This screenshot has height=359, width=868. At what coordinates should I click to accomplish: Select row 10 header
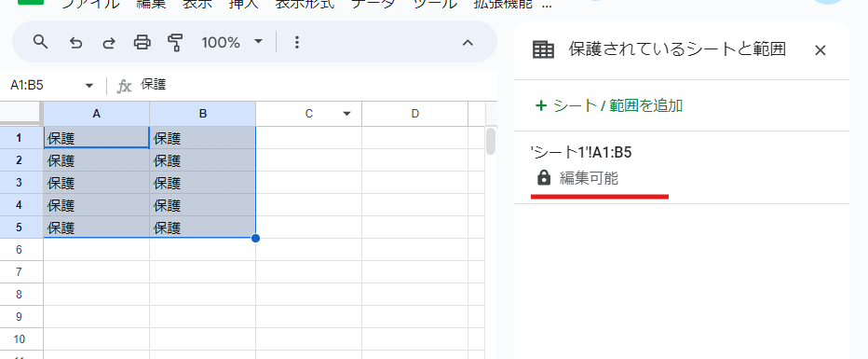(19, 339)
